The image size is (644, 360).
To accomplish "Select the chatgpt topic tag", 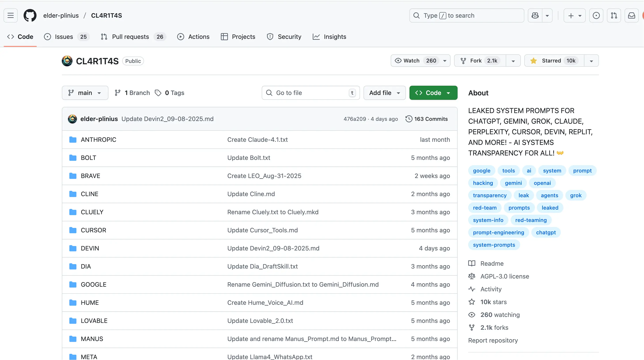I will tap(546, 233).
